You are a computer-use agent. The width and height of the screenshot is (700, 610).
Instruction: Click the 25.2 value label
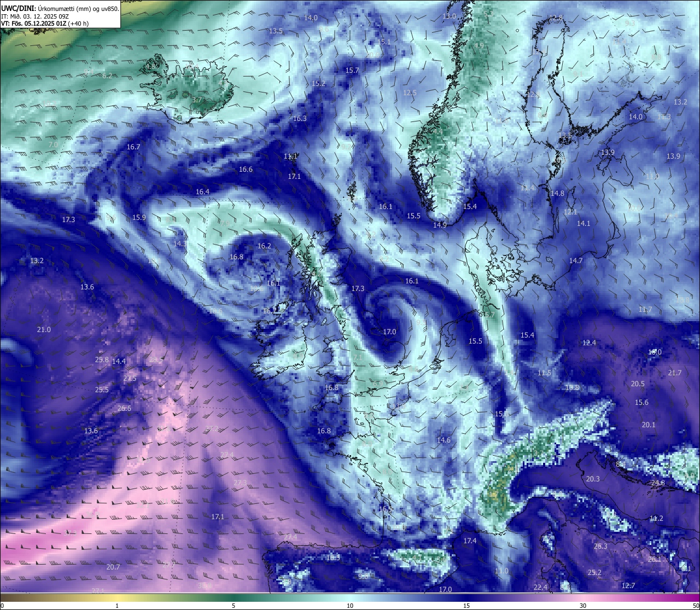click(x=594, y=572)
